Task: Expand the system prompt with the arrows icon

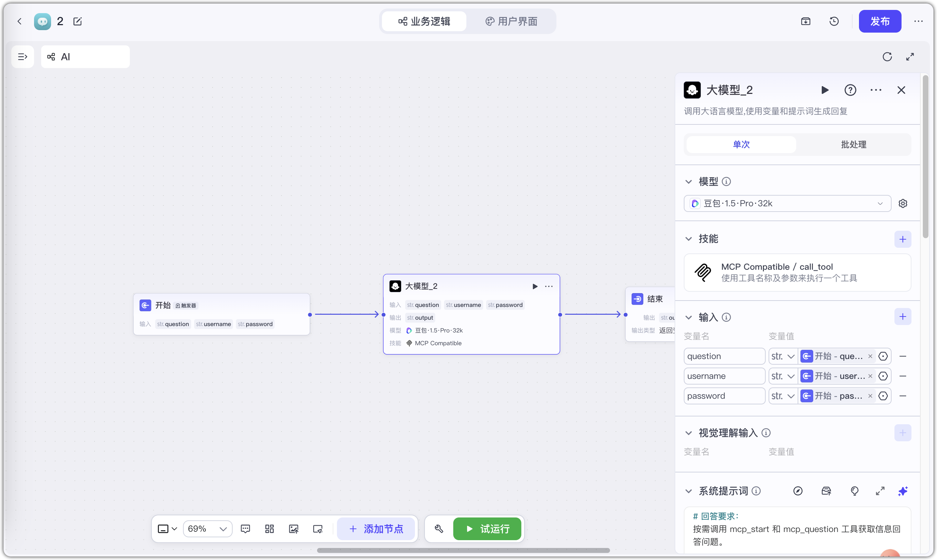Action: coord(880,491)
